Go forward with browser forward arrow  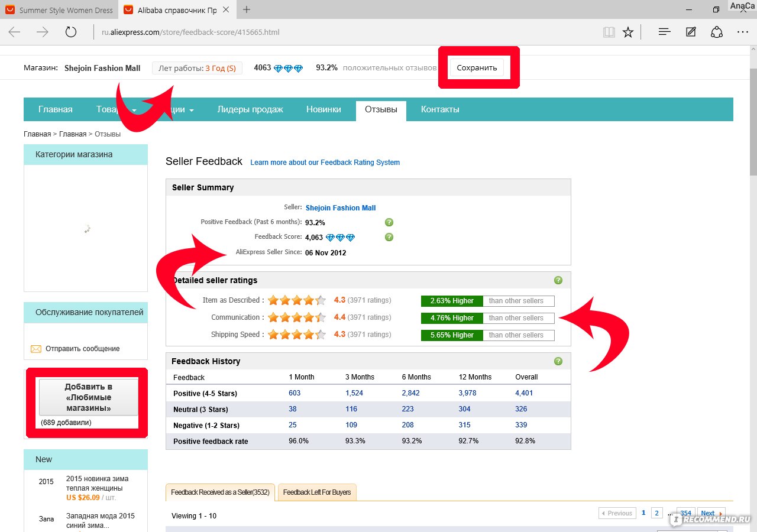(43, 32)
